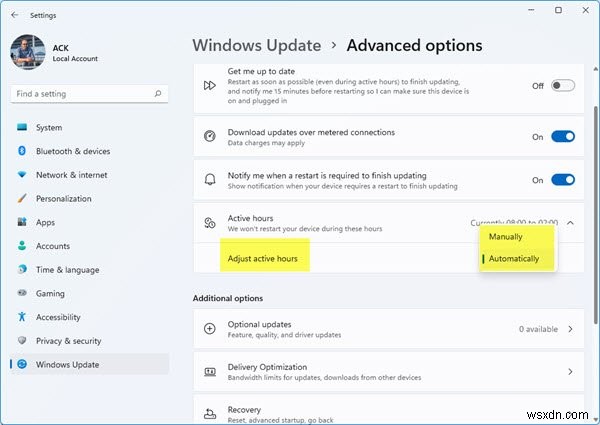Click Optional updates title text
The image size is (600, 425).
(259, 324)
